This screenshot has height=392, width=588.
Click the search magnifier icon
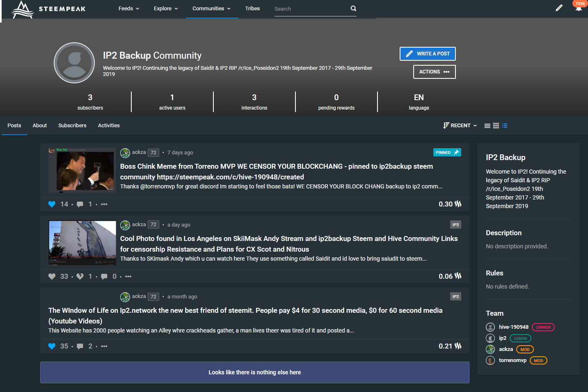point(353,8)
